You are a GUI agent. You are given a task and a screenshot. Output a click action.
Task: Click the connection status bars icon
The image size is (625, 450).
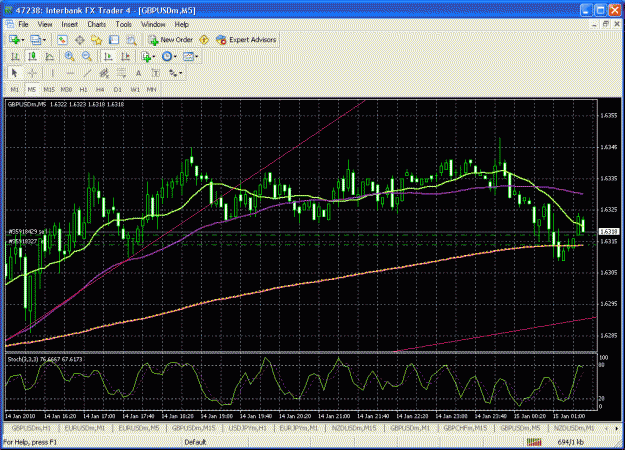pos(534,442)
